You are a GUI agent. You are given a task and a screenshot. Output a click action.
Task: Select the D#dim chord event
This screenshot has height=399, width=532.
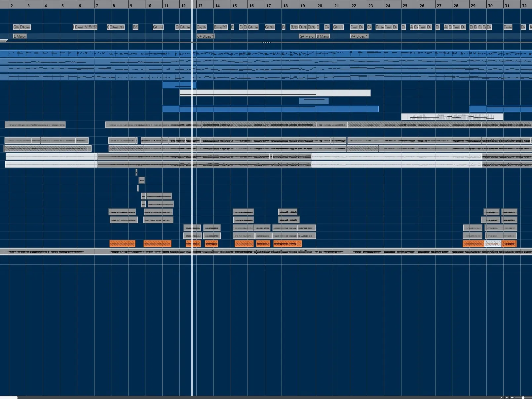pos(25,27)
